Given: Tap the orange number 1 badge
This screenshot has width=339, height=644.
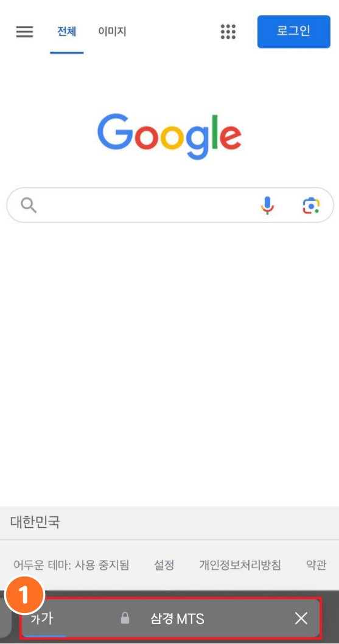Looking at the screenshot, I should [24, 595].
